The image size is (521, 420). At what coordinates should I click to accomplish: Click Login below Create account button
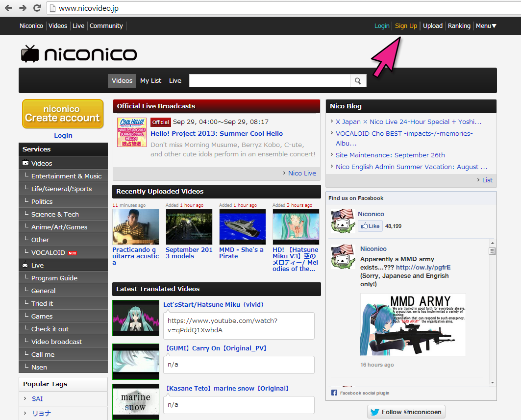[63, 136]
